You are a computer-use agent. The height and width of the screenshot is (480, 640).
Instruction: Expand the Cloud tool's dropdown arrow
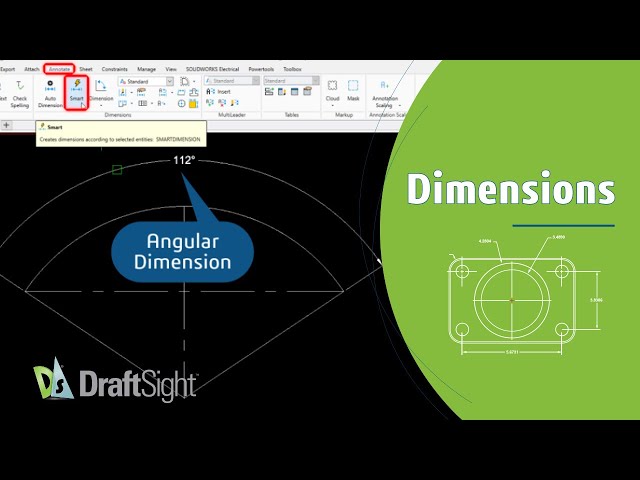pyautogui.click(x=333, y=106)
